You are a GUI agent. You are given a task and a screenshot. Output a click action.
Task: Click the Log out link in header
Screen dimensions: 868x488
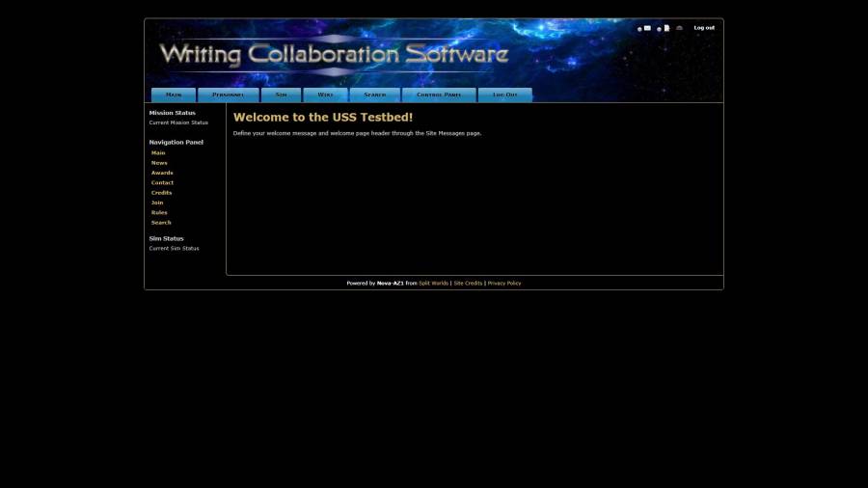(704, 28)
